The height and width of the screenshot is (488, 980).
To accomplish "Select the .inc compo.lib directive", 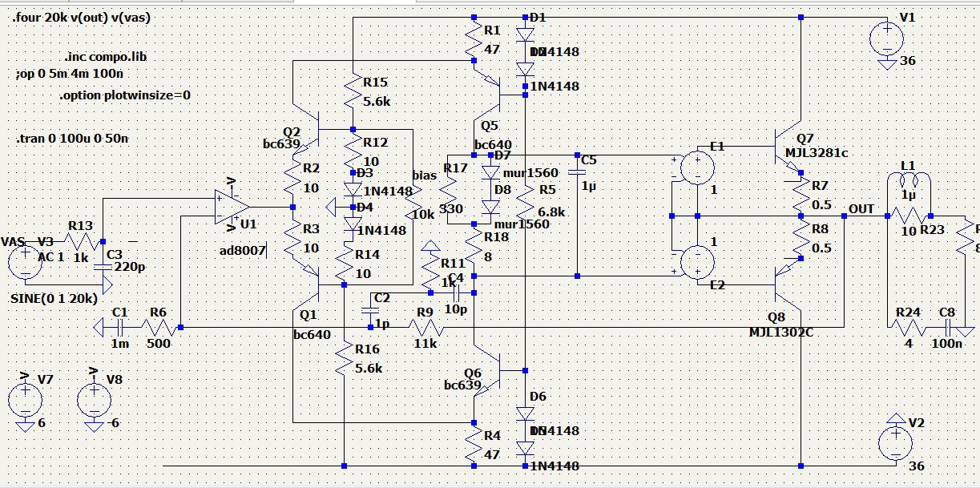I will point(106,57).
